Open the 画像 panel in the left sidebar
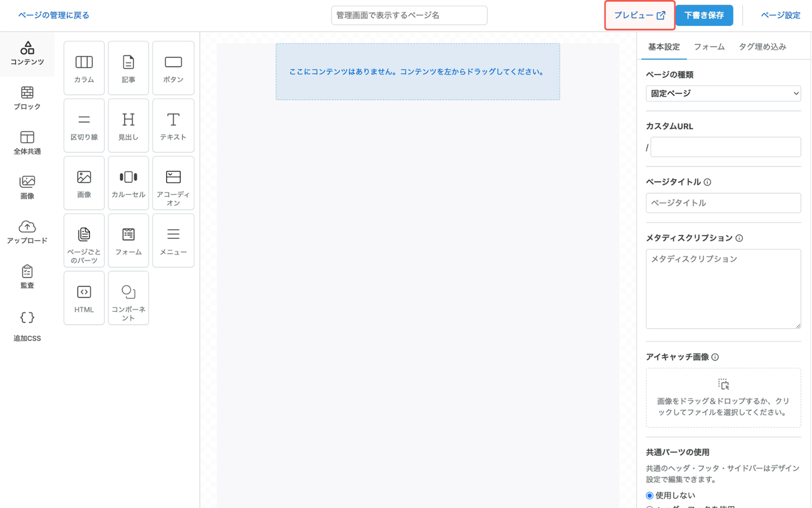812x508 pixels. tap(27, 186)
